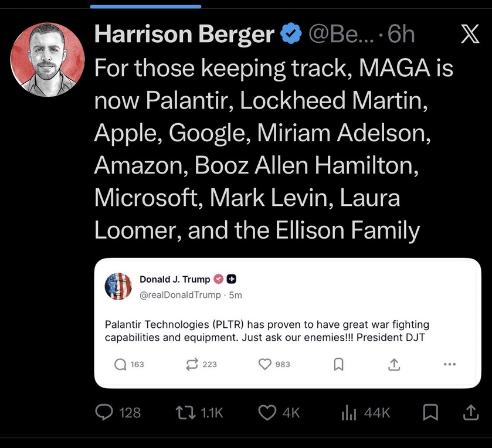
Task: Click the comment icon showing 163
Action: pyautogui.click(x=120, y=364)
